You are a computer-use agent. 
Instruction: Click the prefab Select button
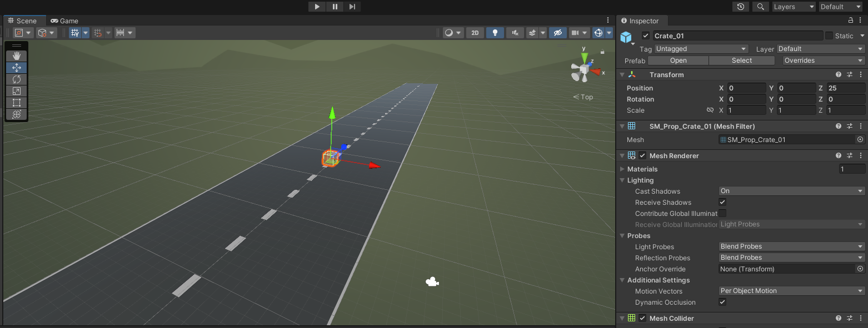click(741, 60)
